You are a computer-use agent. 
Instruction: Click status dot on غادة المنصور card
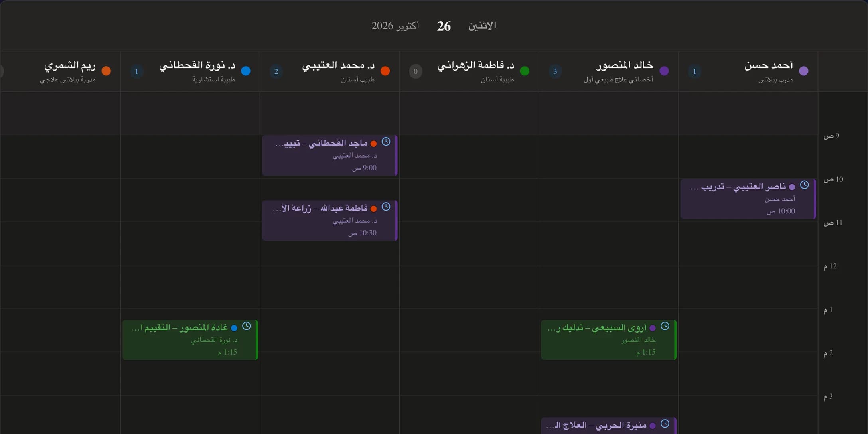tap(234, 328)
